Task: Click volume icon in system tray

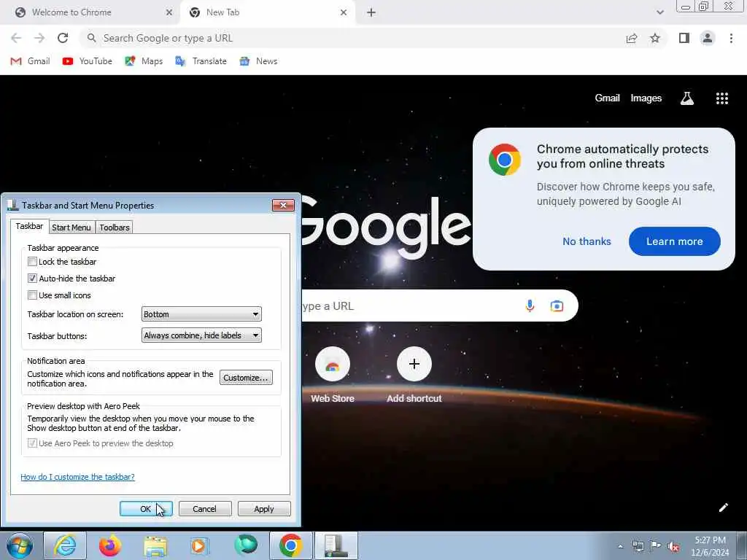Action: (673, 547)
